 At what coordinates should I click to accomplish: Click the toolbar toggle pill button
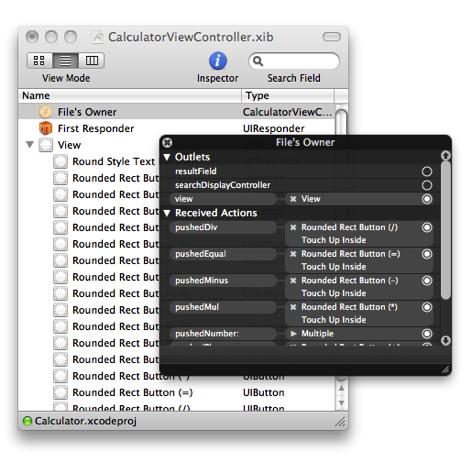(x=331, y=37)
